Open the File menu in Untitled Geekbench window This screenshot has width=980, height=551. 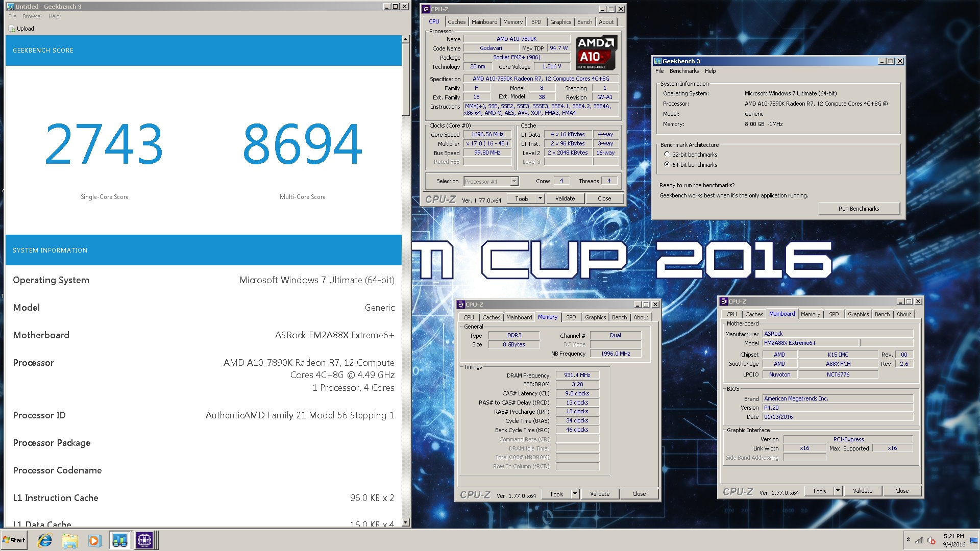click(12, 16)
